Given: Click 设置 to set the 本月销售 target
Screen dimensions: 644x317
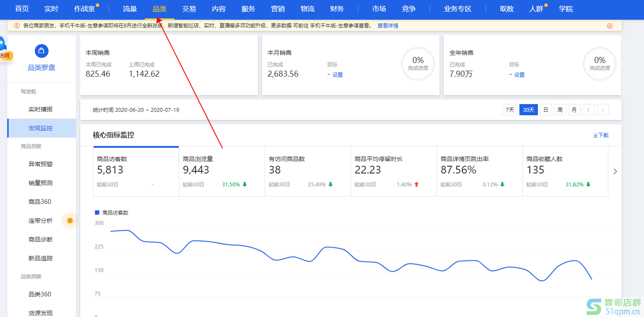Looking at the screenshot, I should (337, 75).
